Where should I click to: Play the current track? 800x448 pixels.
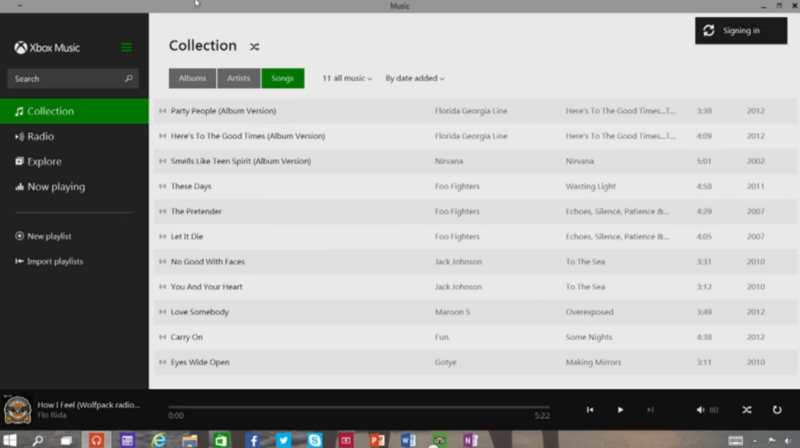pyautogui.click(x=620, y=410)
